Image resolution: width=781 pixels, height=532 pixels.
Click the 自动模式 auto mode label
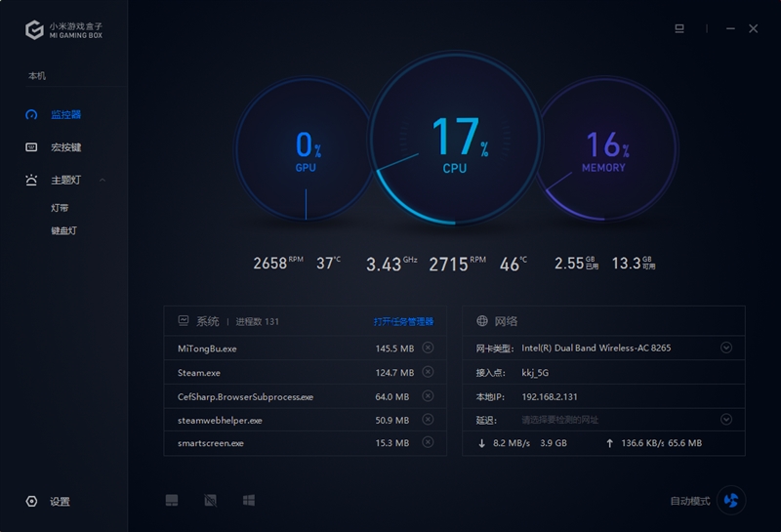690,501
